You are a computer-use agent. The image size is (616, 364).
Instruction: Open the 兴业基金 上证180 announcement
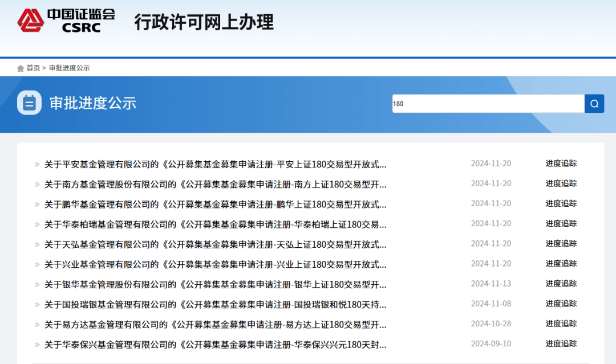[215, 264]
